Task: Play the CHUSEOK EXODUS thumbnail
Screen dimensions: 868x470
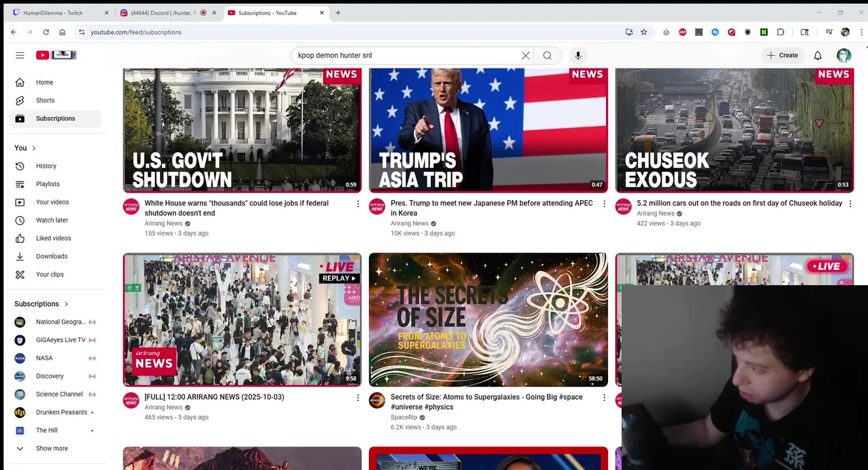Action: [734, 130]
